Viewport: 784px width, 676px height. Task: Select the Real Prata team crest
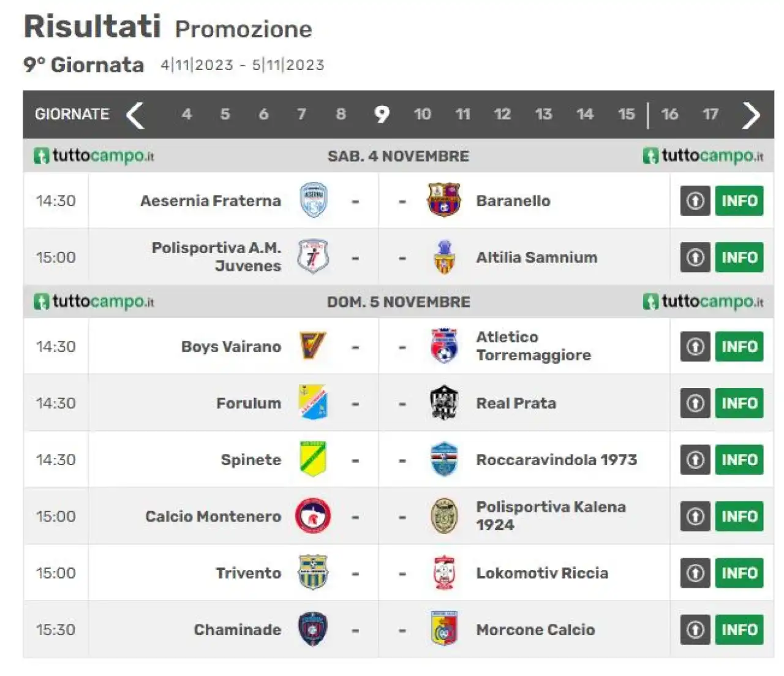444,403
